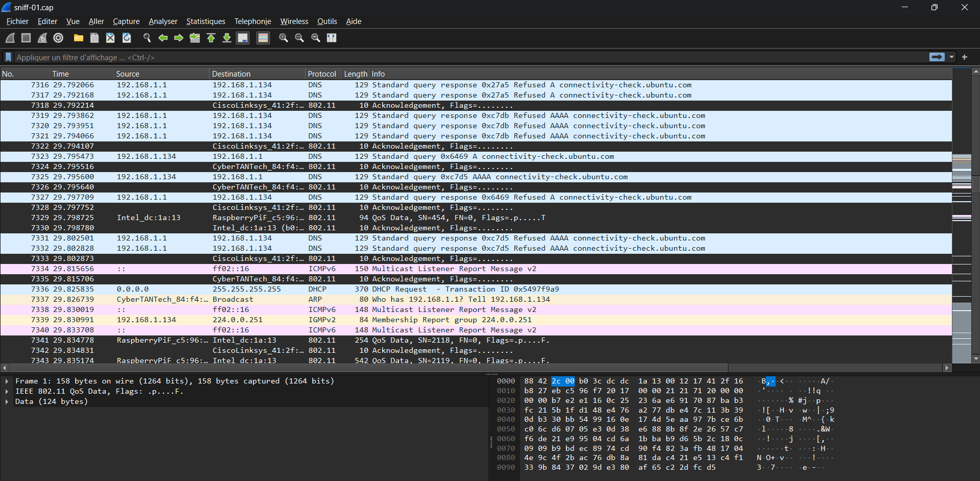Toggle packet list colorization
This screenshot has height=481, width=980.
point(263,38)
